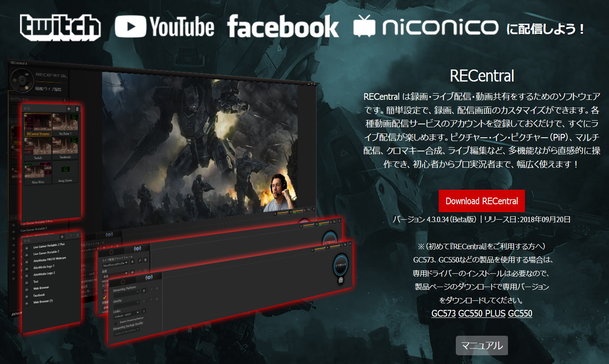Screen dimensions: 609x364
Task: Add a source with the plus icon
Action: tap(62, 237)
